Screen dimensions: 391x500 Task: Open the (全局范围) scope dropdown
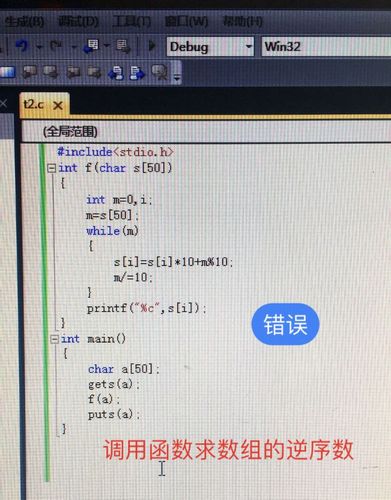point(207,132)
